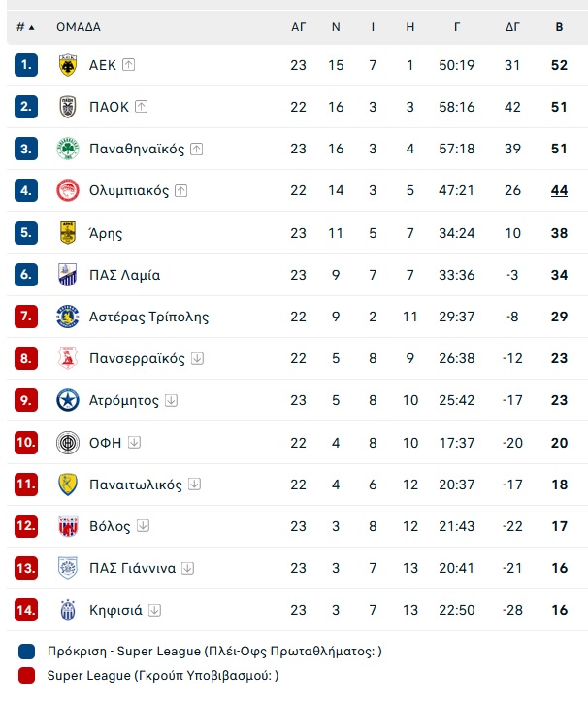
Task: Click the down-arrow icon beside Βόλος
Action: pyautogui.click(x=143, y=526)
